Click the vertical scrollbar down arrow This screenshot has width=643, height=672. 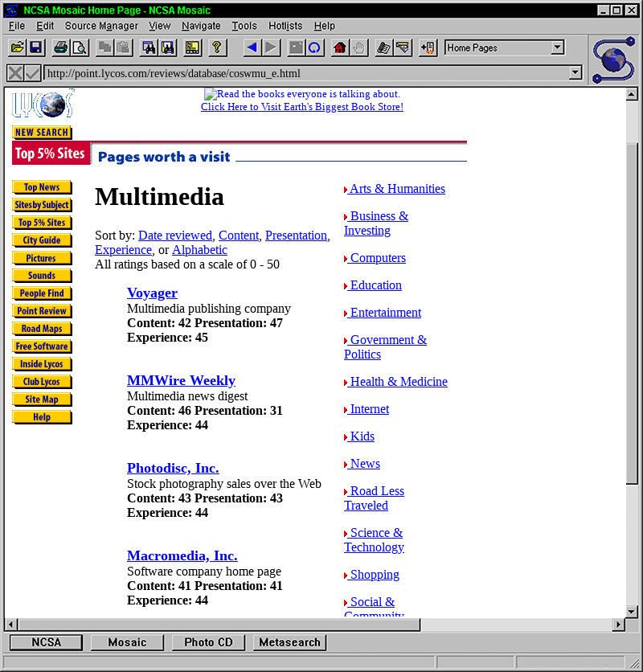pyautogui.click(x=632, y=612)
